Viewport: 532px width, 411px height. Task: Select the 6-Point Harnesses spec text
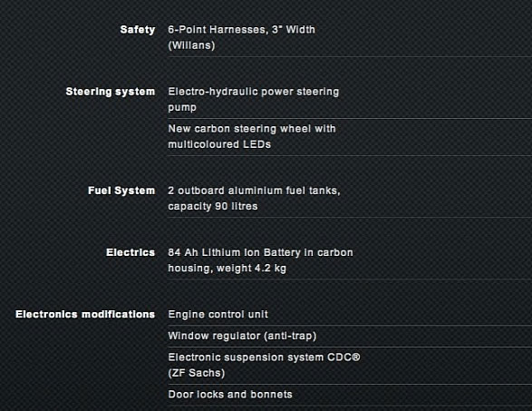[242, 37]
